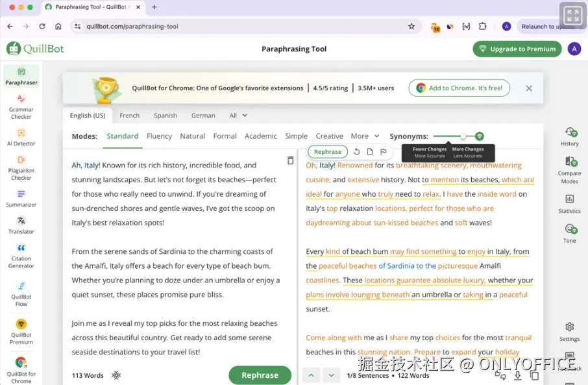Copy full output text icon
588x385 pixels.
[x=535, y=375]
